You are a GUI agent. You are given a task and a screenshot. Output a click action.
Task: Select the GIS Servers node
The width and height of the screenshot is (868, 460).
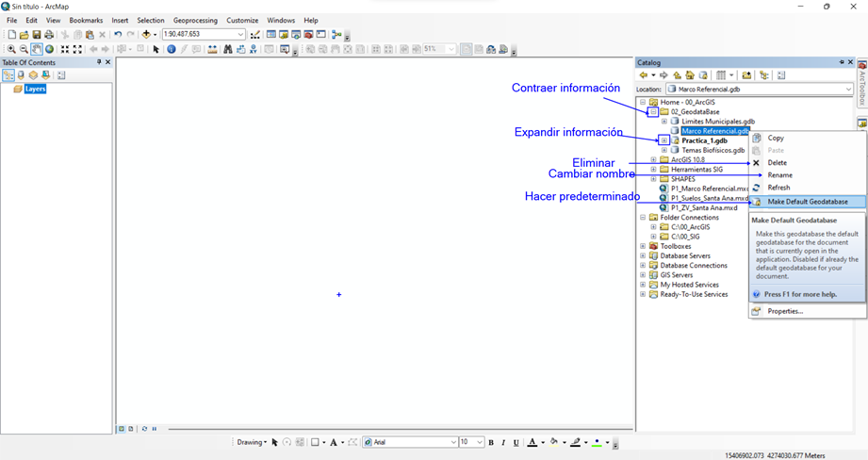coord(677,275)
